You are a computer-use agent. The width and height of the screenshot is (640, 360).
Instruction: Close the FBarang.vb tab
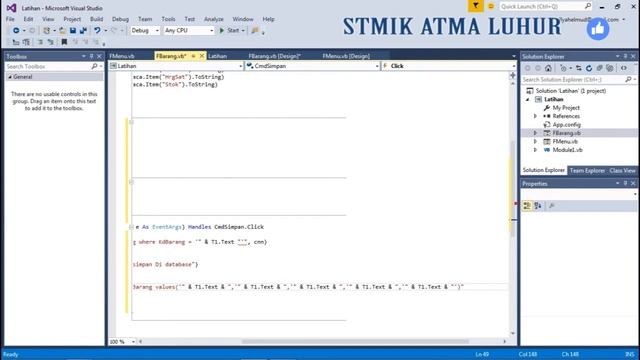click(x=202, y=56)
